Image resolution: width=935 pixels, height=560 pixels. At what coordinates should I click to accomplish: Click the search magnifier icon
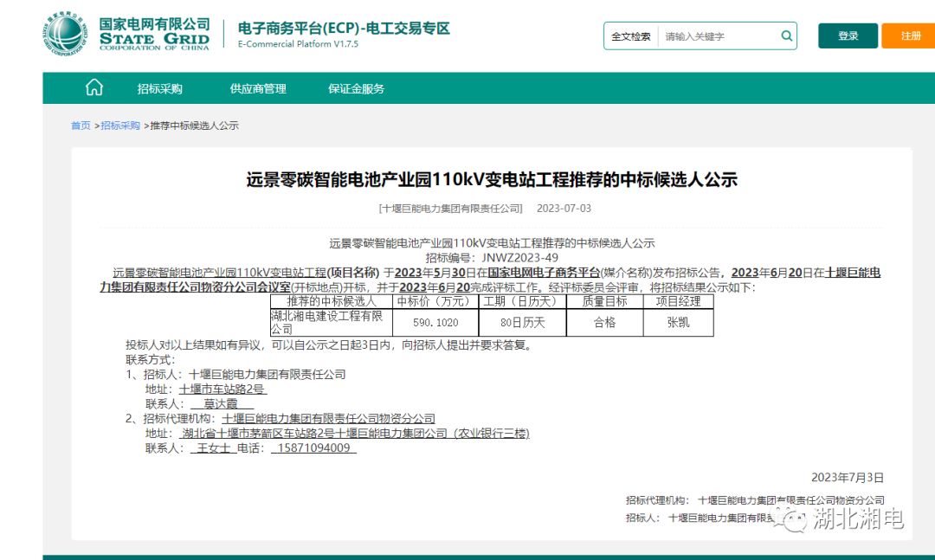786,35
